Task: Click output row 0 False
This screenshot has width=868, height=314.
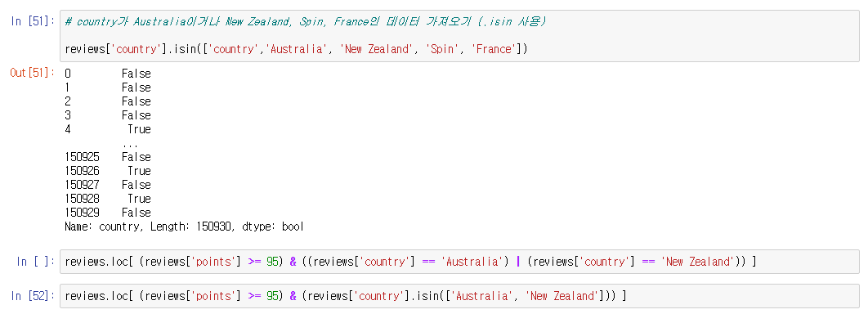Action: [108, 74]
